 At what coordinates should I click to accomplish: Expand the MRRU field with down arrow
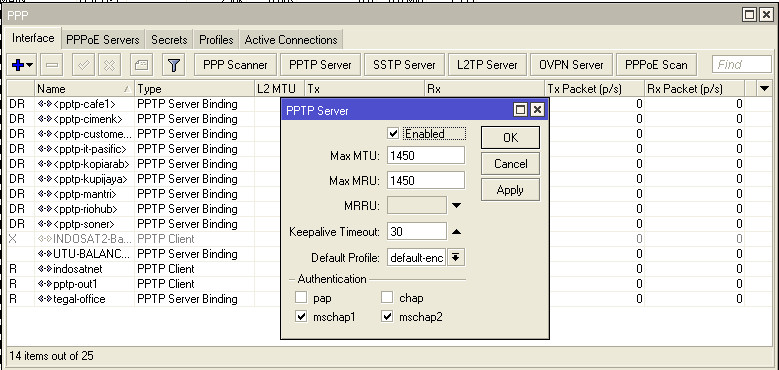click(456, 205)
